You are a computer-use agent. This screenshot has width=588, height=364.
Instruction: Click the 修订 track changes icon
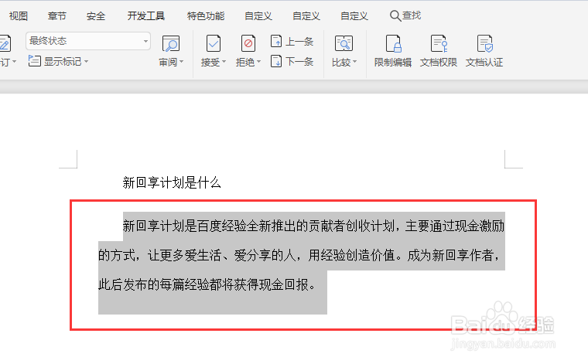click(5, 43)
